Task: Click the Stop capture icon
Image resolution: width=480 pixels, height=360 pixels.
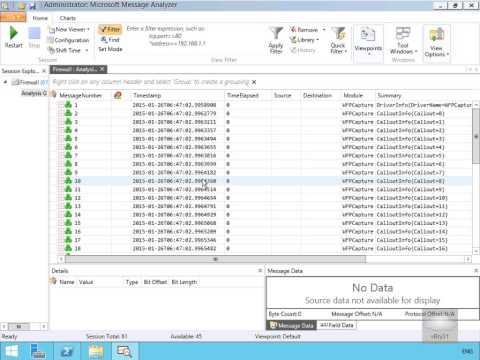Action: click(x=34, y=34)
